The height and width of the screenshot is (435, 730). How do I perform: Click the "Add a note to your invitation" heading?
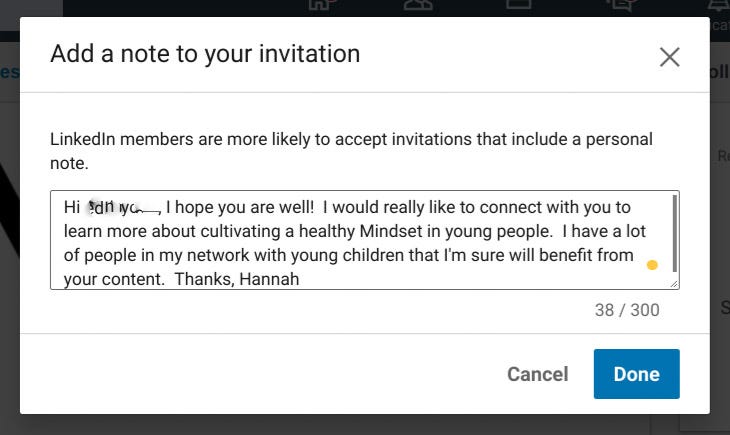point(205,54)
